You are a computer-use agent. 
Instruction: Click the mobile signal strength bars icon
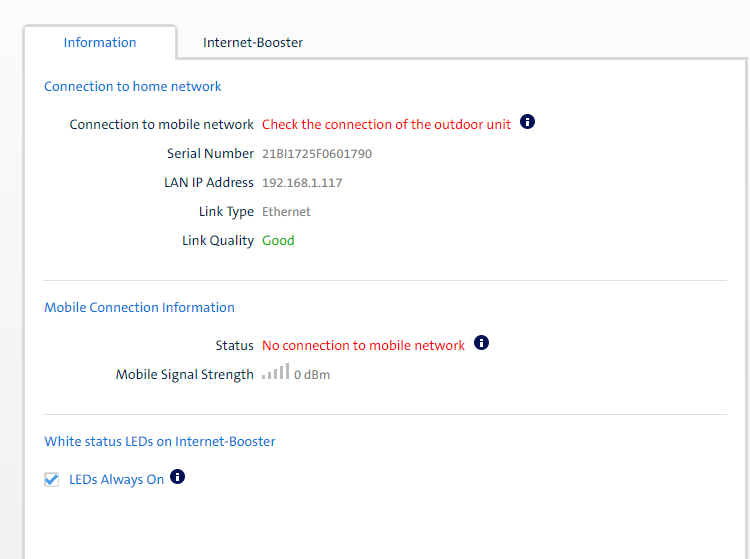click(x=275, y=372)
